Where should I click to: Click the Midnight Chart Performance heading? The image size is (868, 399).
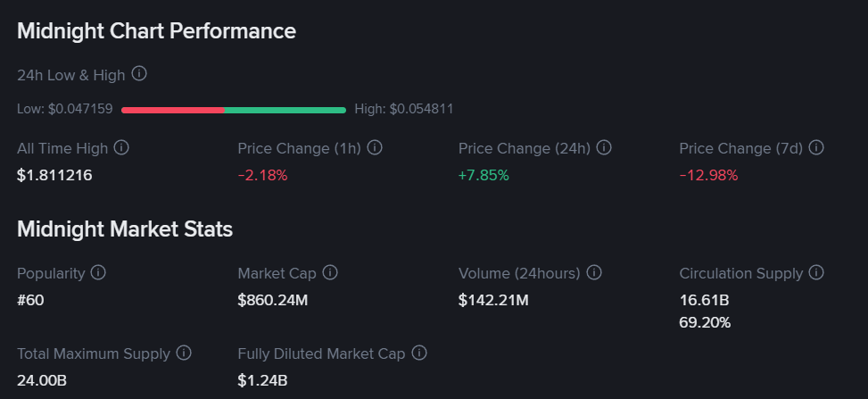[157, 31]
